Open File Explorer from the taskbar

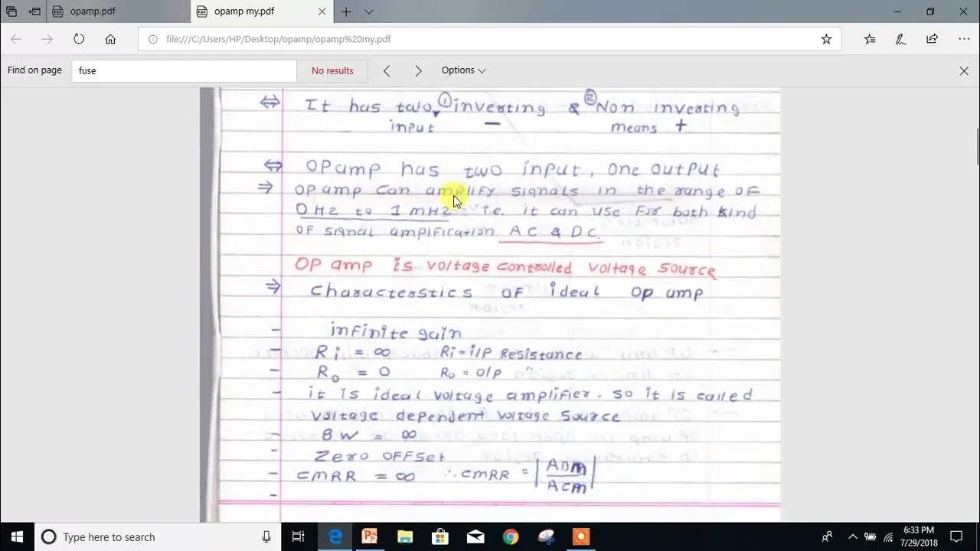[x=405, y=536]
